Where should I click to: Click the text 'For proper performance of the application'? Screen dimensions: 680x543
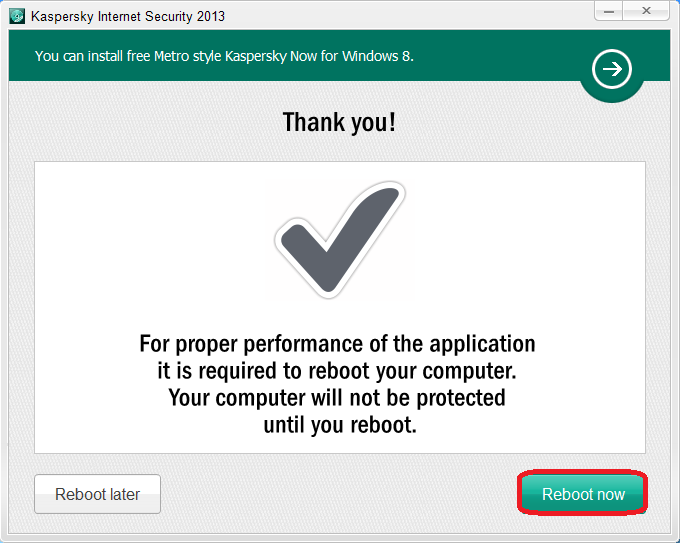(x=337, y=344)
